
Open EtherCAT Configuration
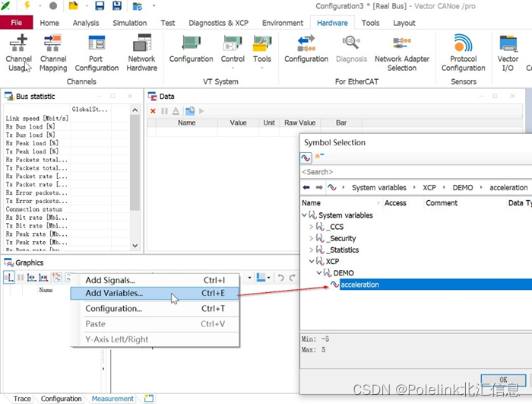tap(306, 49)
